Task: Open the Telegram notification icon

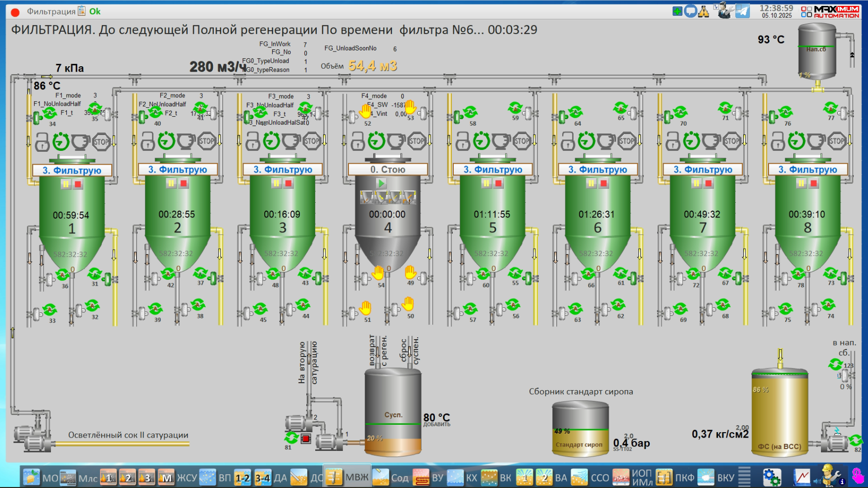Action: [x=742, y=11]
